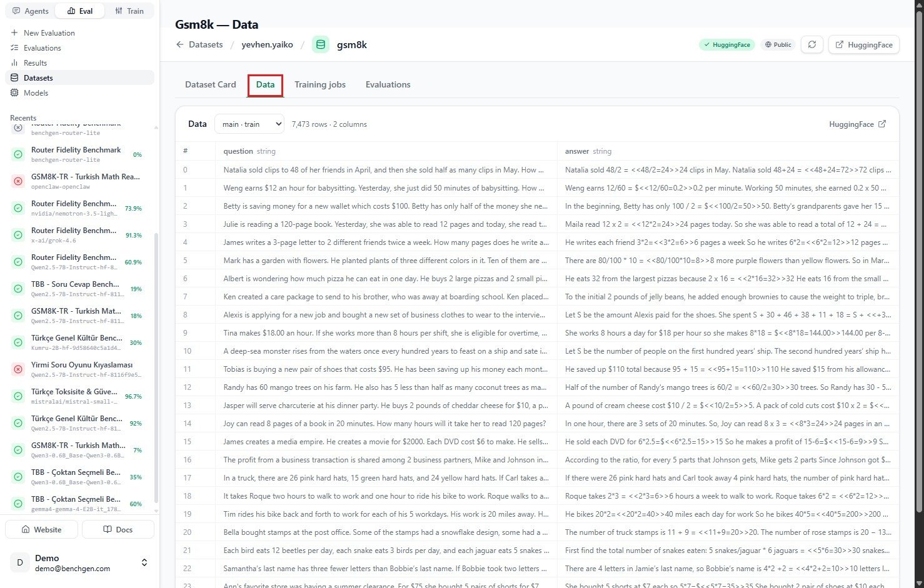Switch to the Agents mode tab
This screenshot has width=924, height=588.
tap(31, 11)
